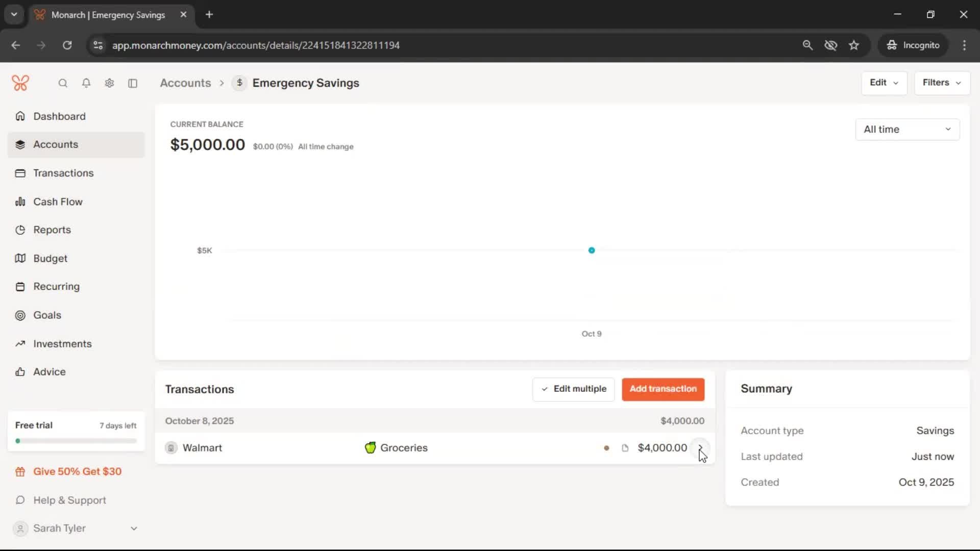Open settings gear icon in sidebar header

tap(109, 83)
